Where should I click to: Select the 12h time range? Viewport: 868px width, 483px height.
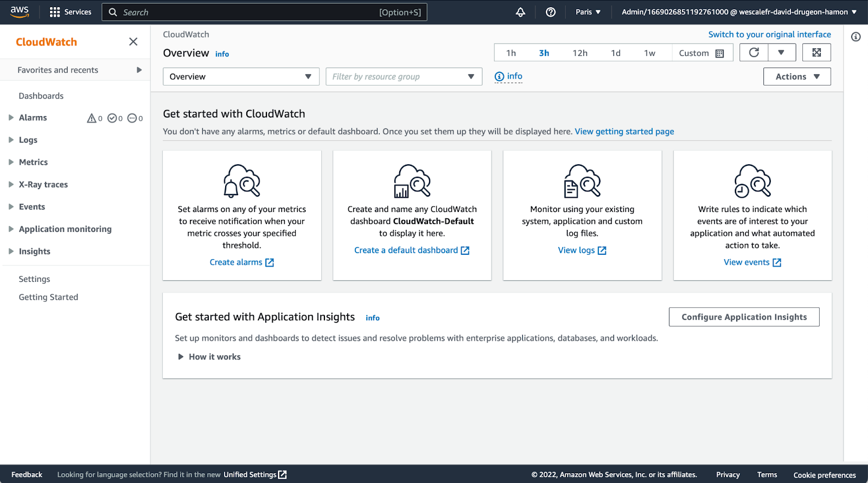(x=580, y=53)
